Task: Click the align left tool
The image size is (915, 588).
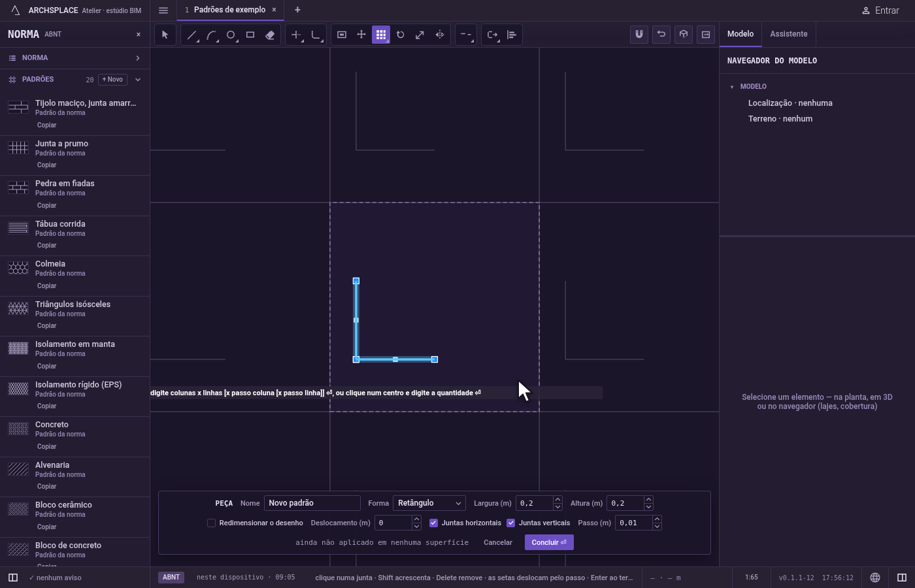Action: 512,35
